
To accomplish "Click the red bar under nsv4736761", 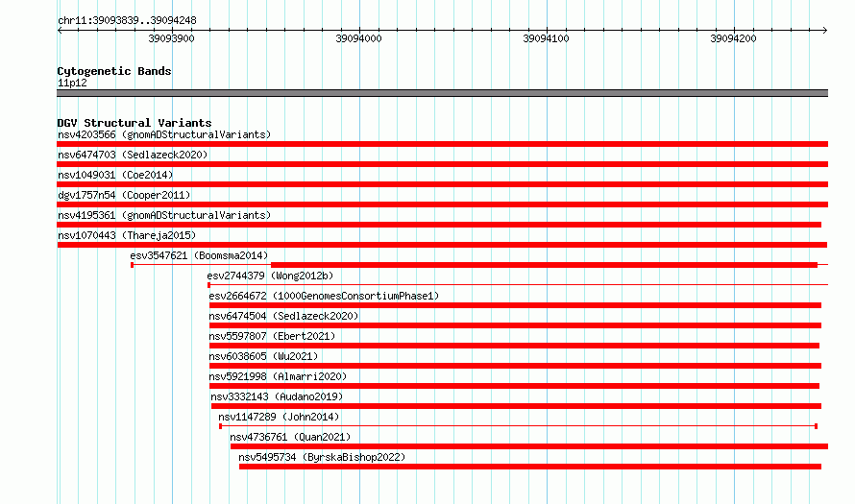I will point(529,446).
